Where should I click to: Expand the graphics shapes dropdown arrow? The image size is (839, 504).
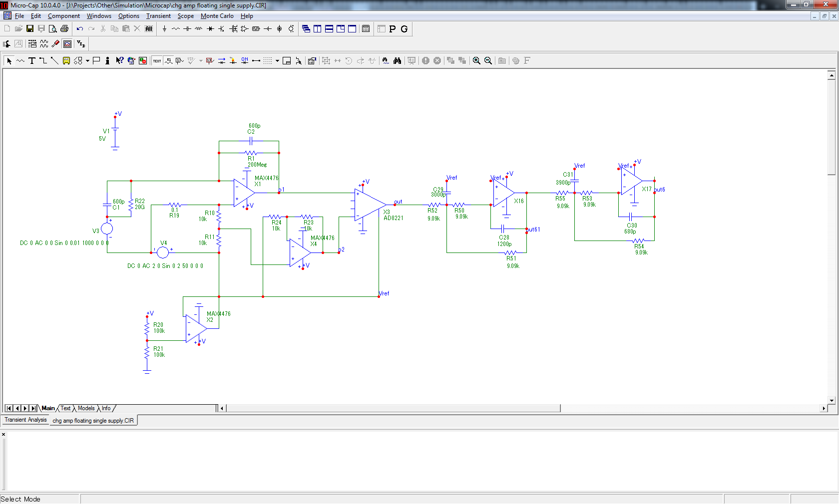click(87, 61)
